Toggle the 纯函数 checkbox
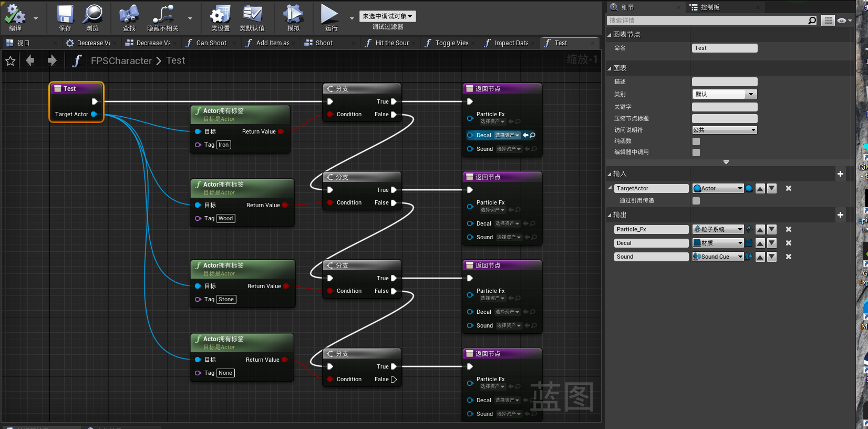 pyautogui.click(x=696, y=141)
